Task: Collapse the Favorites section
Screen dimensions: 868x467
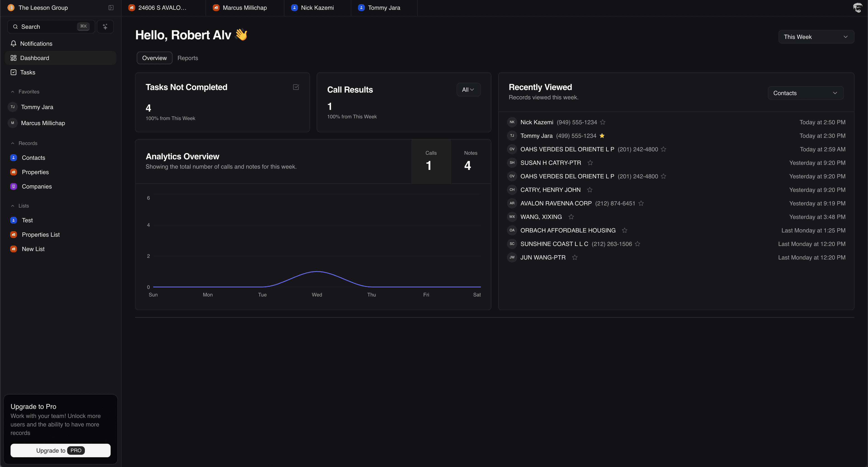Action: click(13, 91)
